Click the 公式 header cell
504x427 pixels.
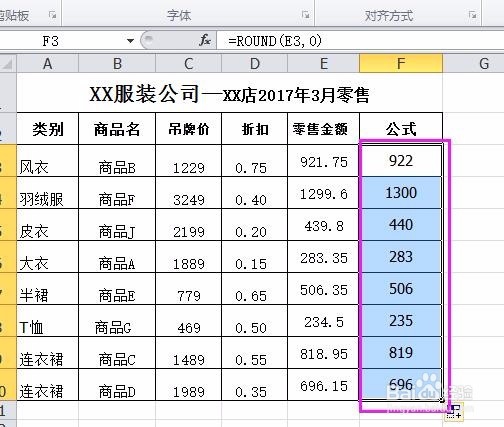pos(401,129)
